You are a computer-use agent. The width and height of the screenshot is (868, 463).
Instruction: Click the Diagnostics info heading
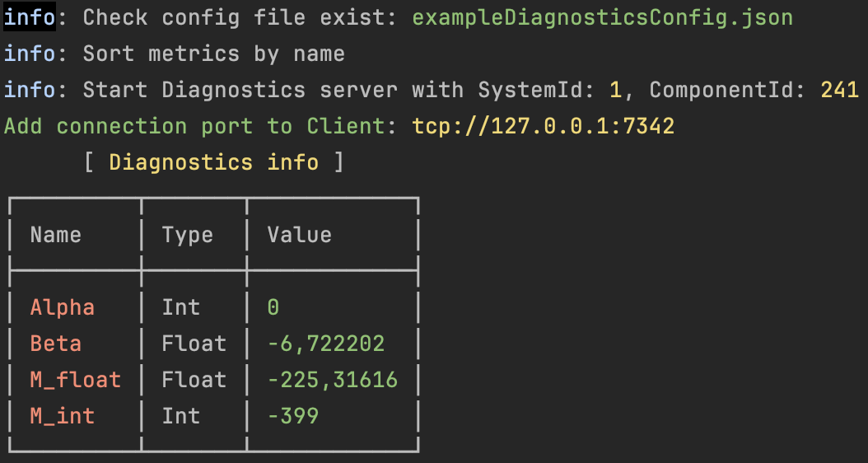213,162
